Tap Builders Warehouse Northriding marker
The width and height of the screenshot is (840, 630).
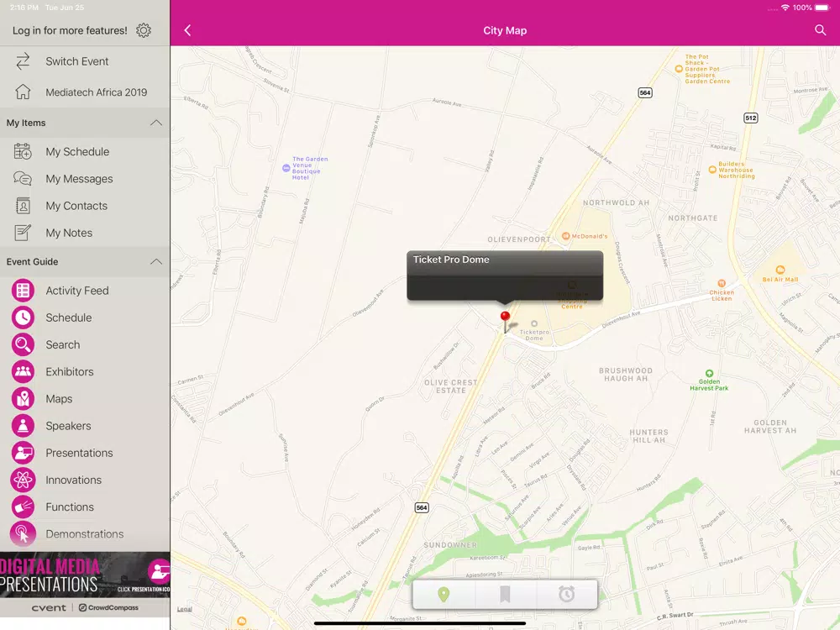(712, 170)
